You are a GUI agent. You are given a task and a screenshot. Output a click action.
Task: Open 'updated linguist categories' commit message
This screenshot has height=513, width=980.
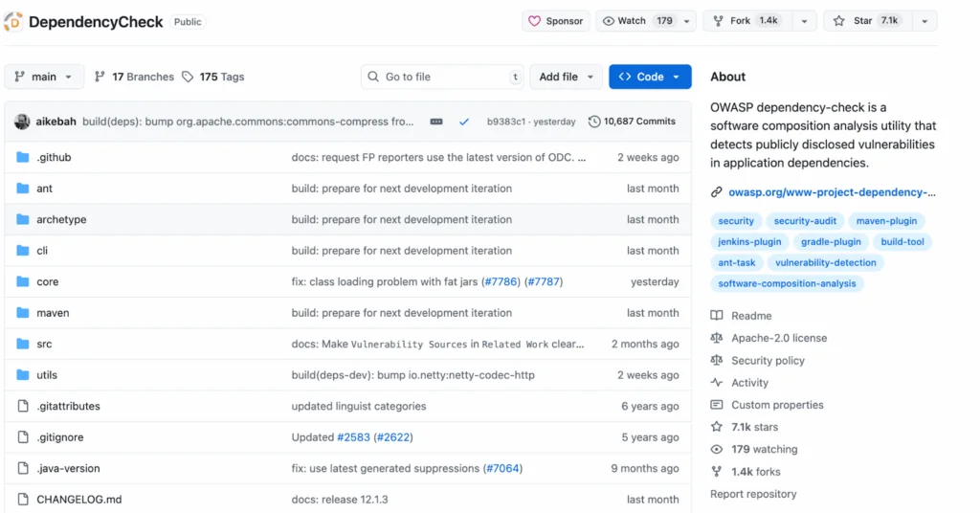[359, 406]
